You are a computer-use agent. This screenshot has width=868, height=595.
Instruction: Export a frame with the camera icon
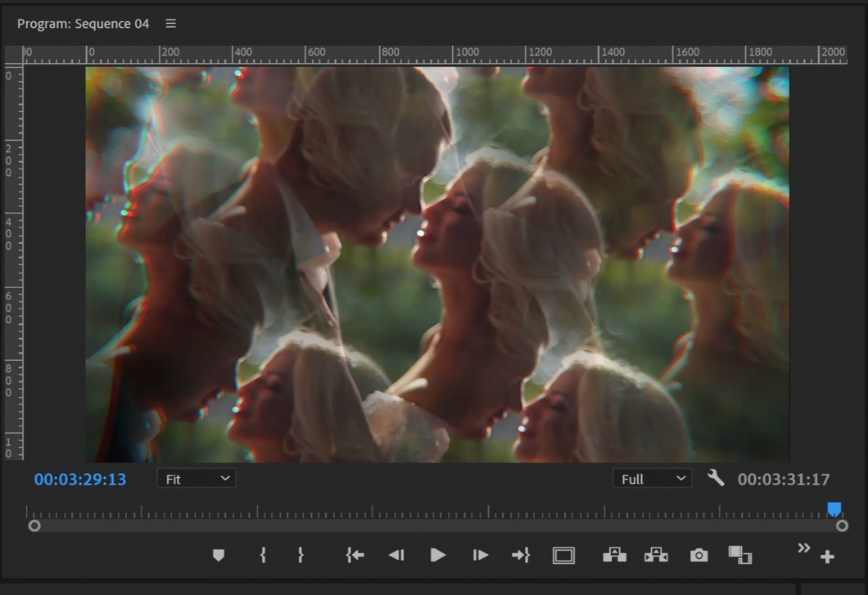point(698,556)
